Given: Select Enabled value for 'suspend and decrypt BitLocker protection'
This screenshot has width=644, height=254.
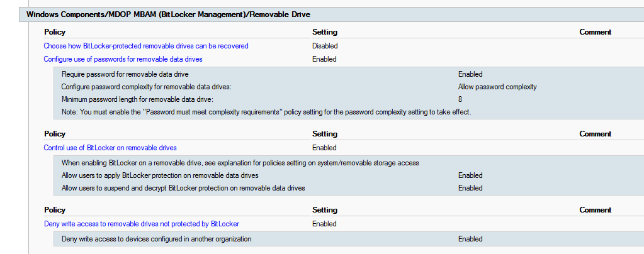Looking at the screenshot, I should pyautogui.click(x=470, y=188).
